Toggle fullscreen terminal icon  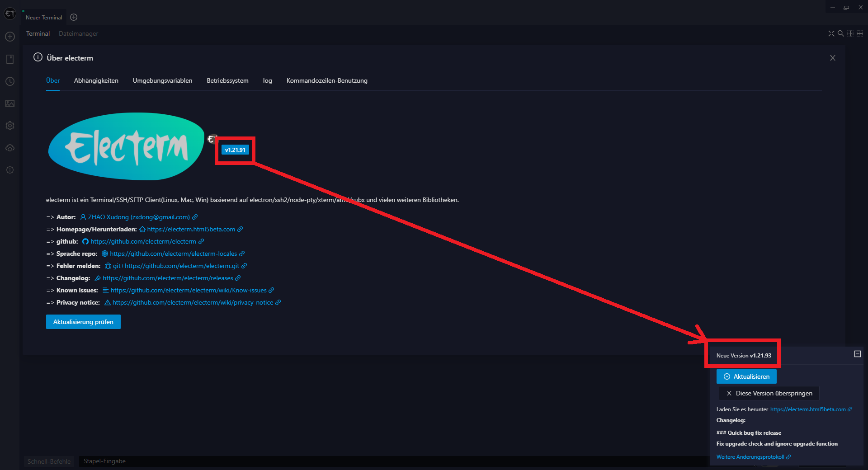click(831, 33)
